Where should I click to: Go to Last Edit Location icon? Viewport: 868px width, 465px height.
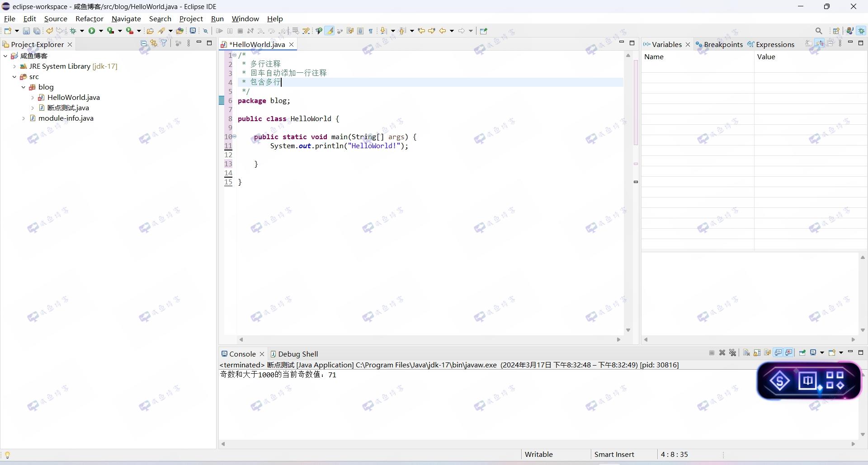tap(421, 31)
